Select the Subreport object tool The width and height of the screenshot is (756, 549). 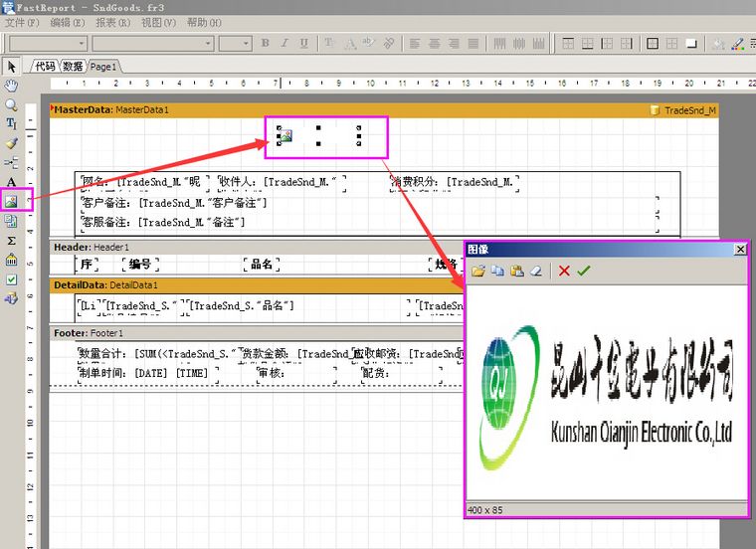[11, 221]
